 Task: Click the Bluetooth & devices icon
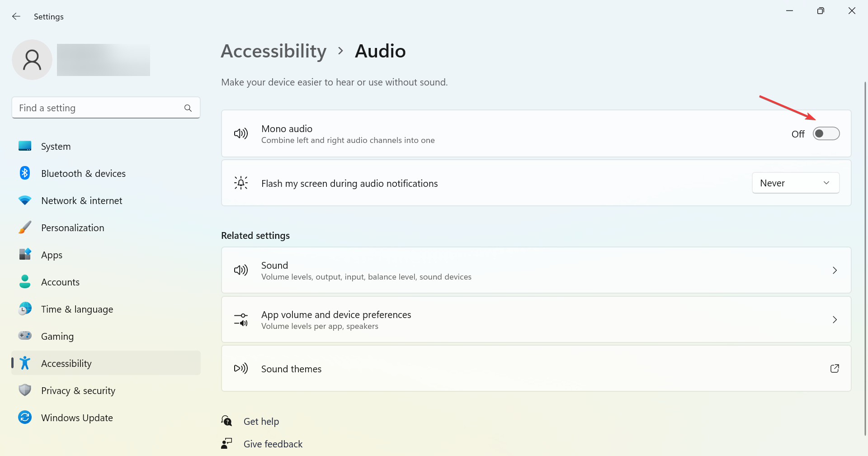click(25, 173)
